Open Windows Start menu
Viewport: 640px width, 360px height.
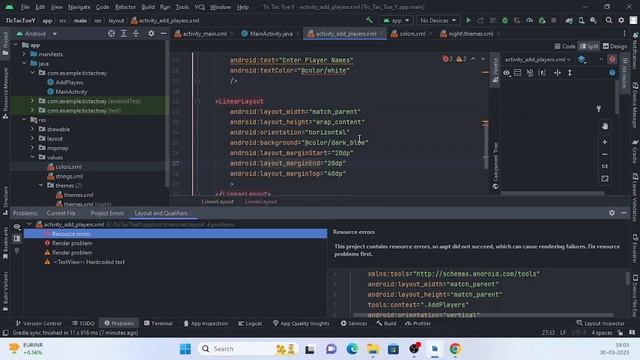point(185,349)
